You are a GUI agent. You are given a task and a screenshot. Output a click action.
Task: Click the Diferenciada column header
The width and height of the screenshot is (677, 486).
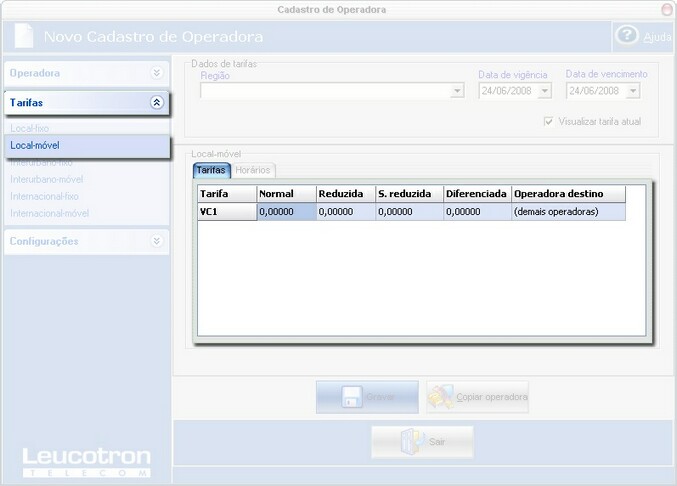coord(478,194)
